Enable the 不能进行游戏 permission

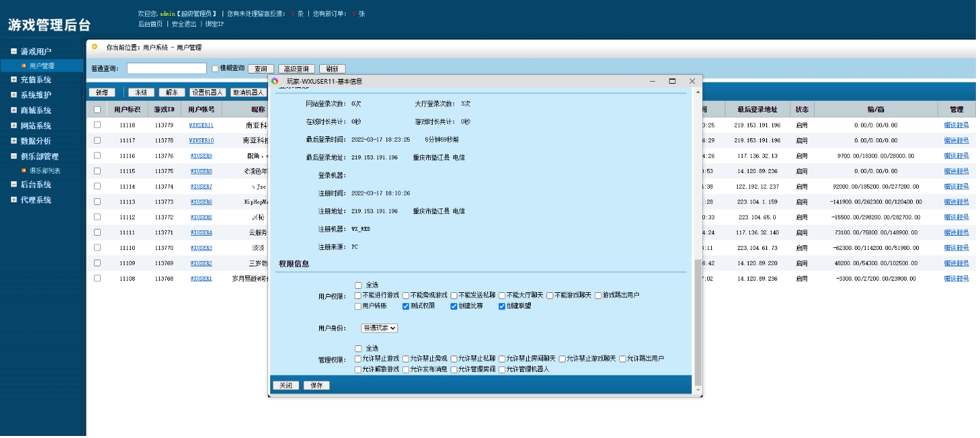pyautogui.click(x=358, y=296)
